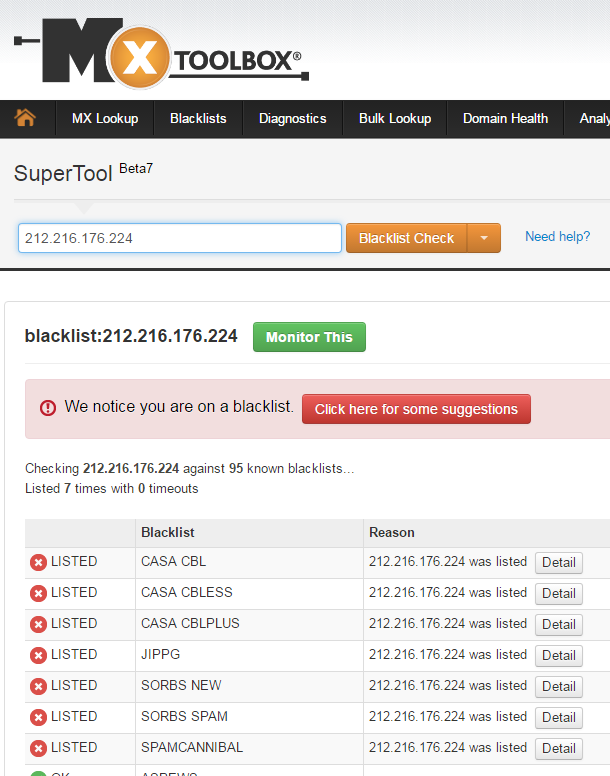Click red X icon on CASA CBLESS row
Image resolution: width=610 pixels, height=776 pixels.
38,593
